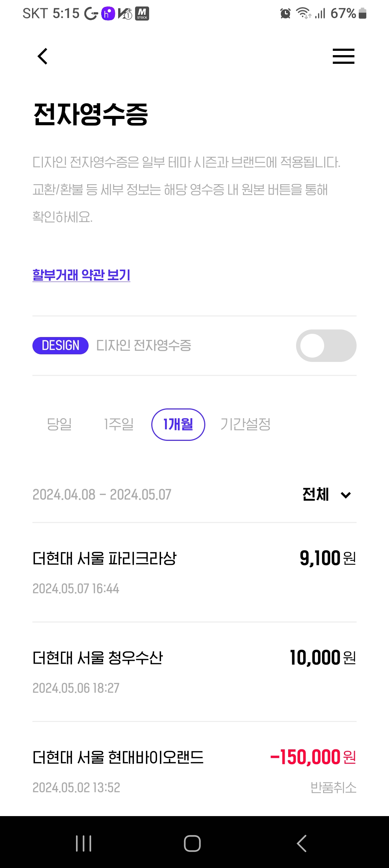Open the hamburger menu

point(343,56)
